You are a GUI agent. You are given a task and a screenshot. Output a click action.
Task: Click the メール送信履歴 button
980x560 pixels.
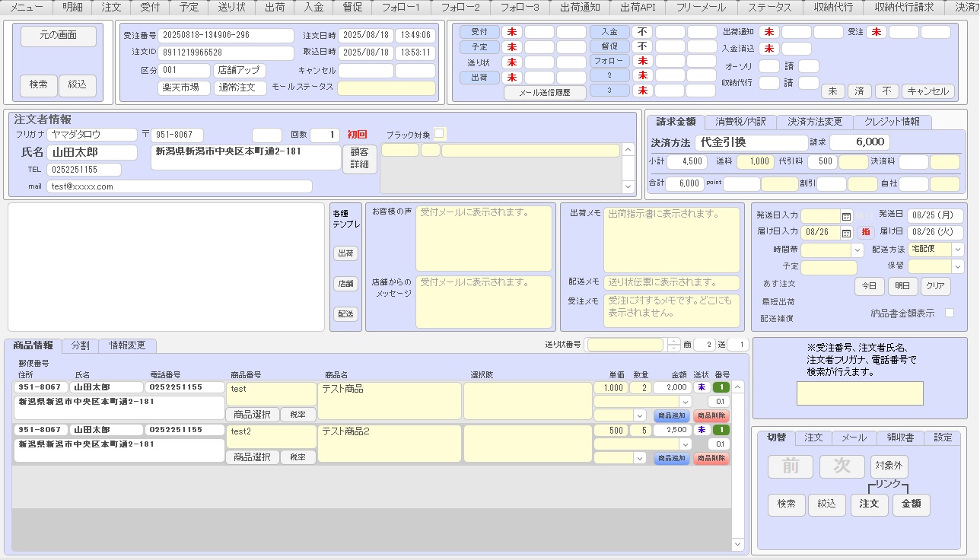click(545, 93)
